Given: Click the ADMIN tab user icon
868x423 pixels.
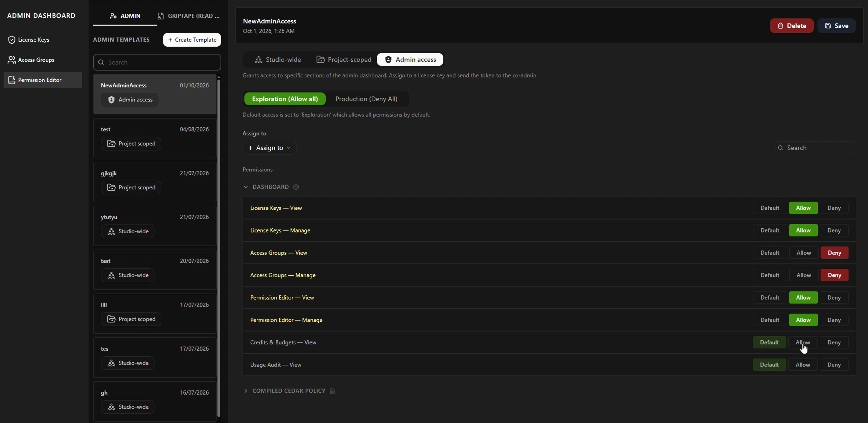Looking at the screenshot, I should tap(113, 16).
